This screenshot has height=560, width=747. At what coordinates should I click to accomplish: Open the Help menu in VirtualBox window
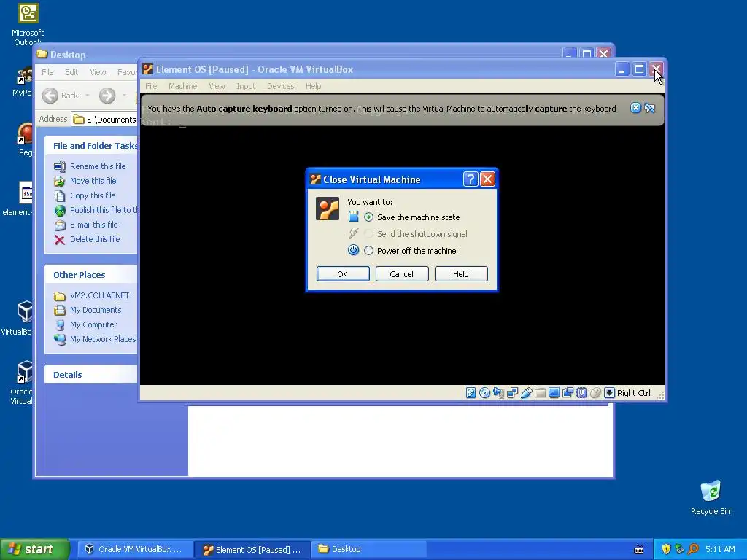point(314,86)
